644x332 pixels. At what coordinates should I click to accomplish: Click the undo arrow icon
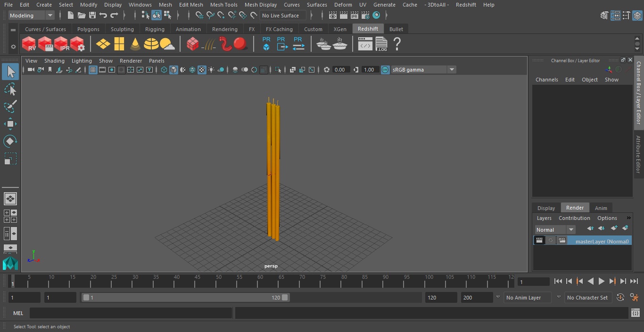[x=103, y=16]
